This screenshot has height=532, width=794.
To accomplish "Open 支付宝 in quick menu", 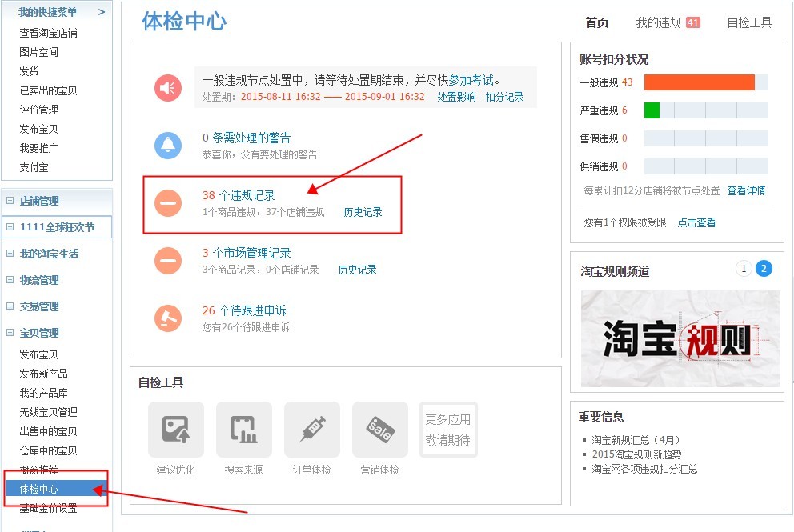I will [34, 167].
